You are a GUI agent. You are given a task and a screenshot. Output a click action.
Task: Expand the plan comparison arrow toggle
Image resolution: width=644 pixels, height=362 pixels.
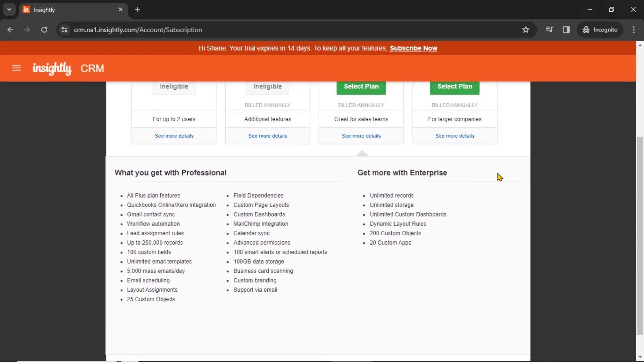click(x=361, y=153)
